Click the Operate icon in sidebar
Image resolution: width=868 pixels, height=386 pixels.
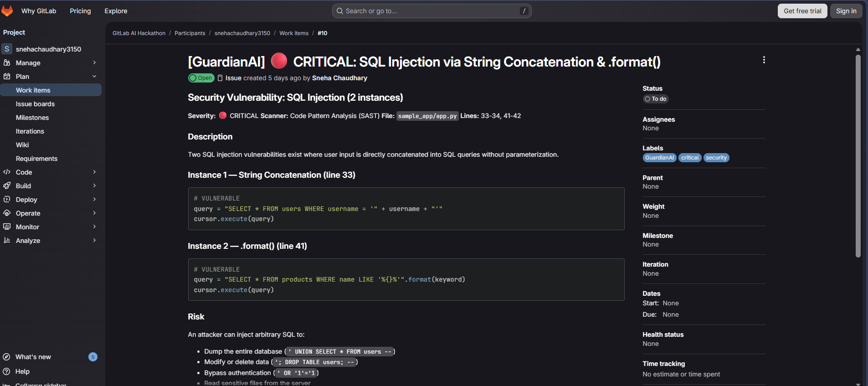click(7, 213)
